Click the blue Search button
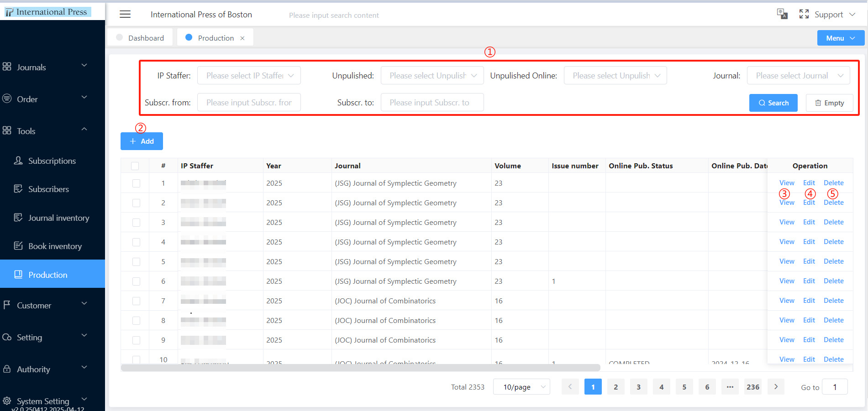This screenshot has width=868, height=411. (x=773, y=103)
